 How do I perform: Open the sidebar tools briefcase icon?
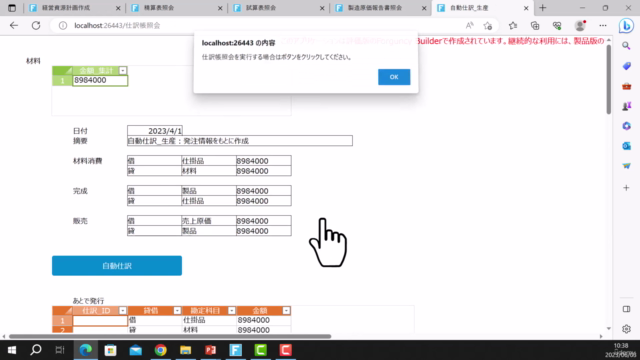tap(627, 86)
